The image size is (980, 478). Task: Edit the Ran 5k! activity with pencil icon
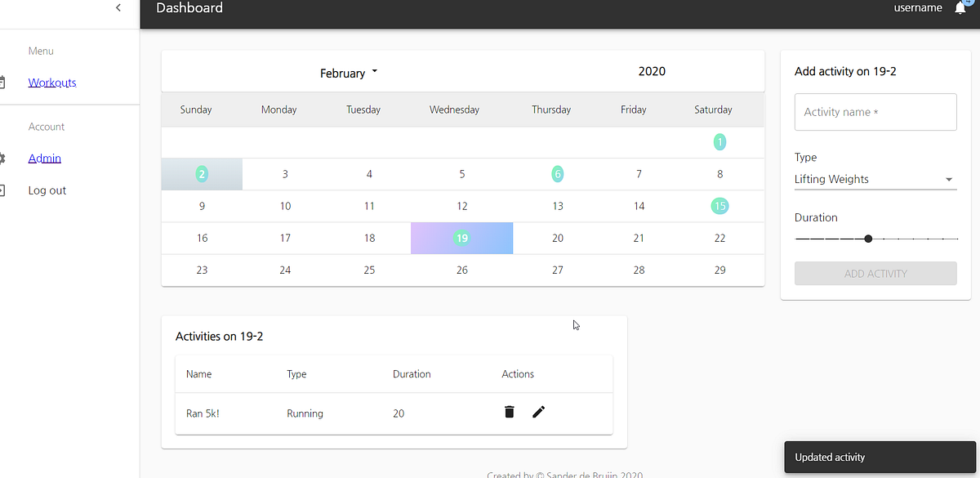click(x=538, y=412)
